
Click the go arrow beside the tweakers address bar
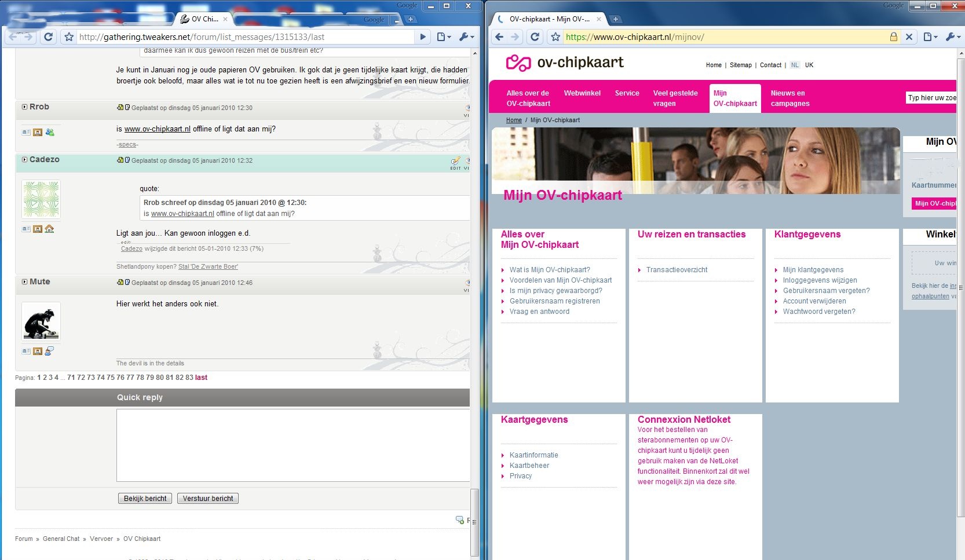coord(423,37)
